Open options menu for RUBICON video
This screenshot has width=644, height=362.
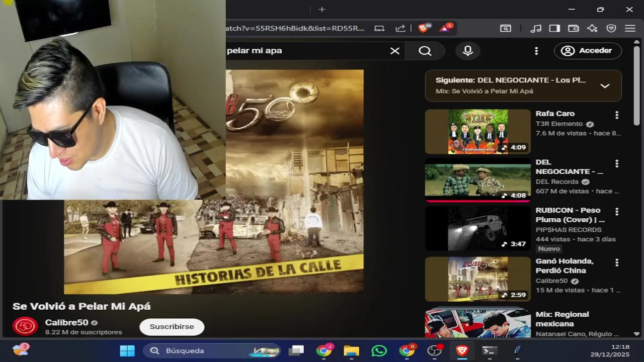(617, 212)
